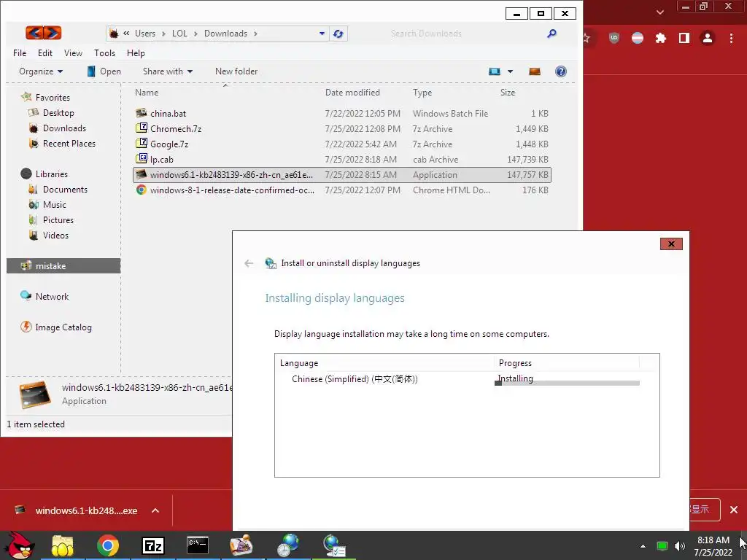Select the windows-8-1-release-date-confirmed HTML file
This screenshot has width=747, height=560.
coord(342,190)
